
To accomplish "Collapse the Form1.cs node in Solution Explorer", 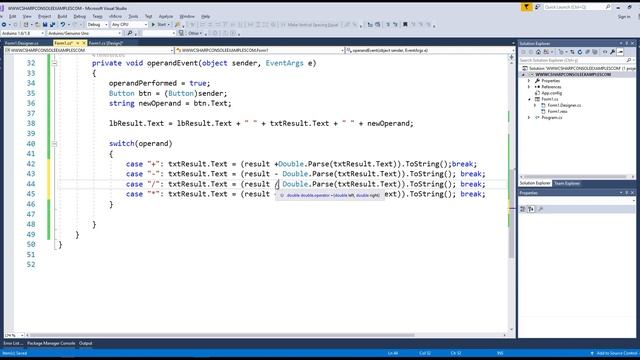I will coord(529,99).
